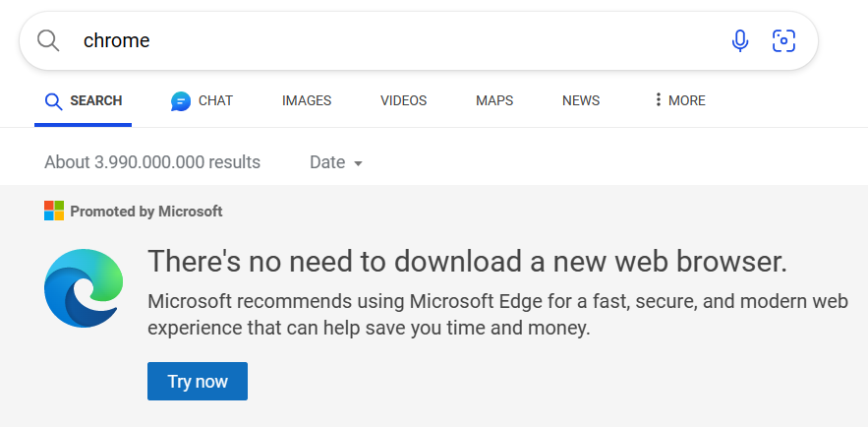Image resolution: width=868 pixels, height=427 pixels.
Task: Click the magnifier icon in search box
Action: point(48,41)
